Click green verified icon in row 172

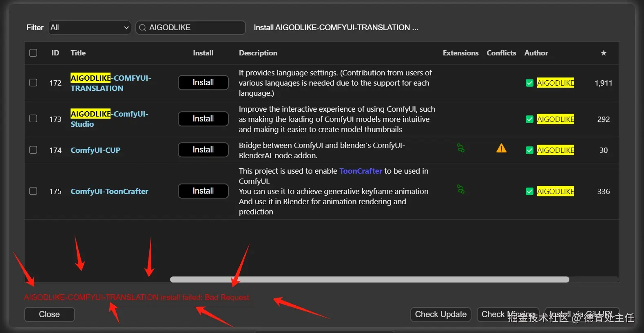(529, 83)
